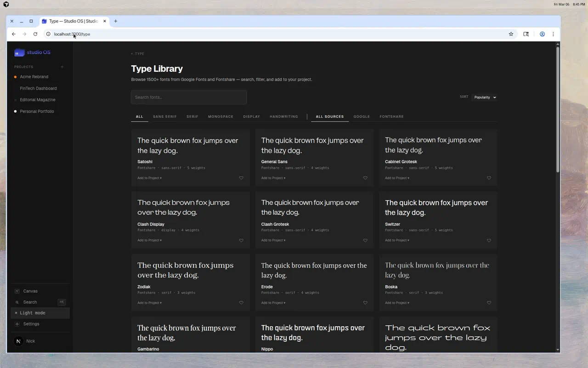588x368 pixels.
Task: Favorite the Boska font with the heart
Action: 489,303
